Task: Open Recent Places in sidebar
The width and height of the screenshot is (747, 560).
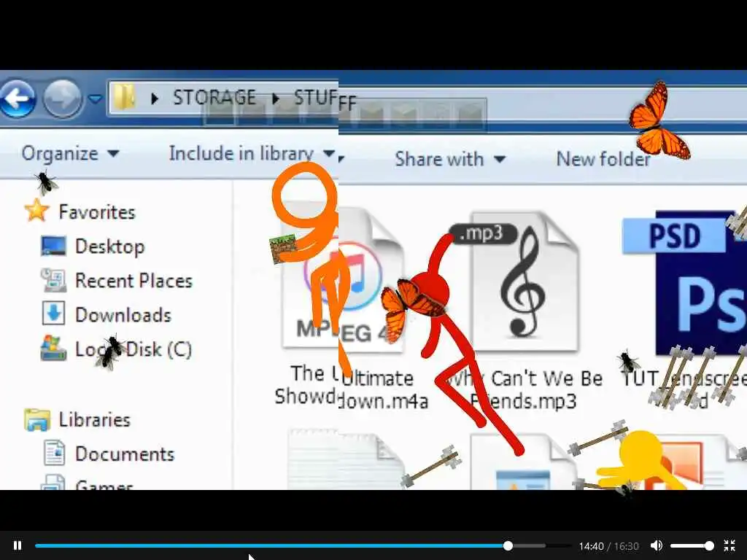Action: (134, 281)
